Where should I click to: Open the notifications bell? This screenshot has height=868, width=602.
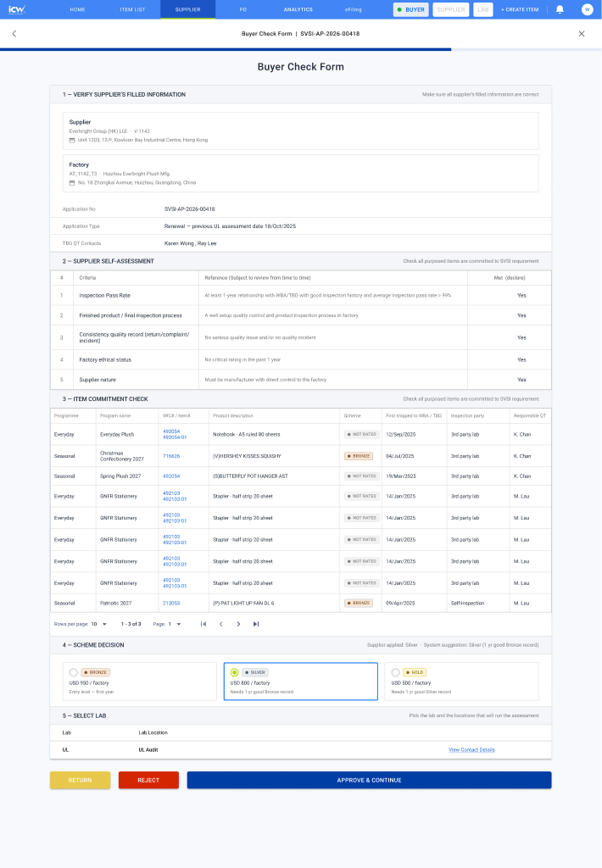click(x=560, y=9)
